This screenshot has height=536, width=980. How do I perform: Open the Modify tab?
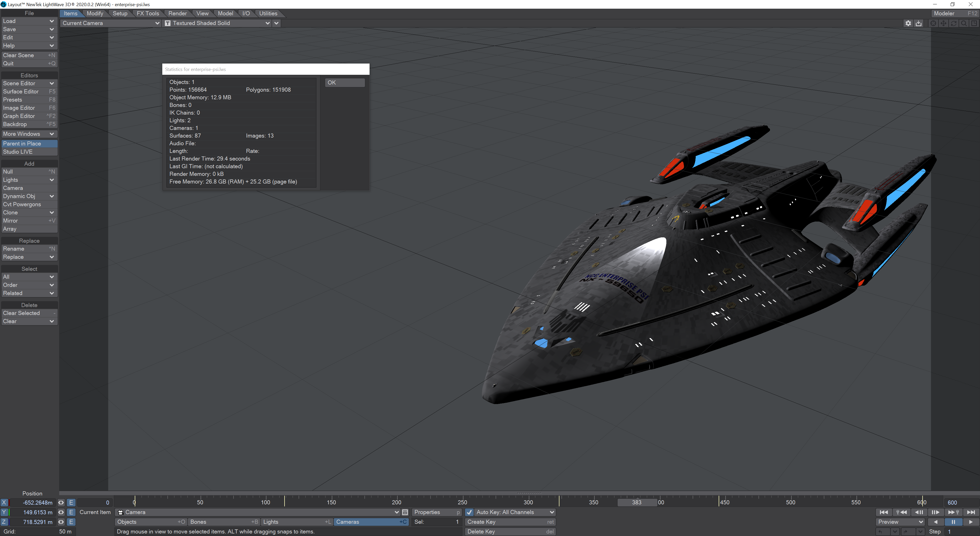tap(95, 13)
